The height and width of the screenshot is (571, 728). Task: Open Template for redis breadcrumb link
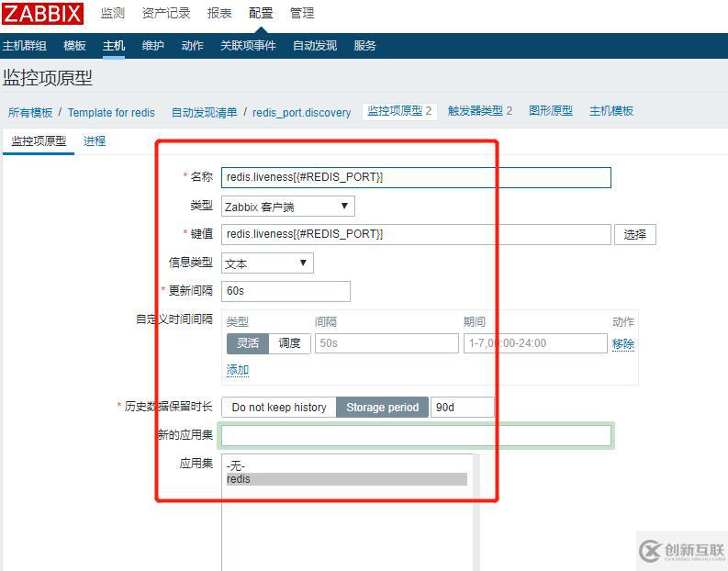click(x=111, y=112)
